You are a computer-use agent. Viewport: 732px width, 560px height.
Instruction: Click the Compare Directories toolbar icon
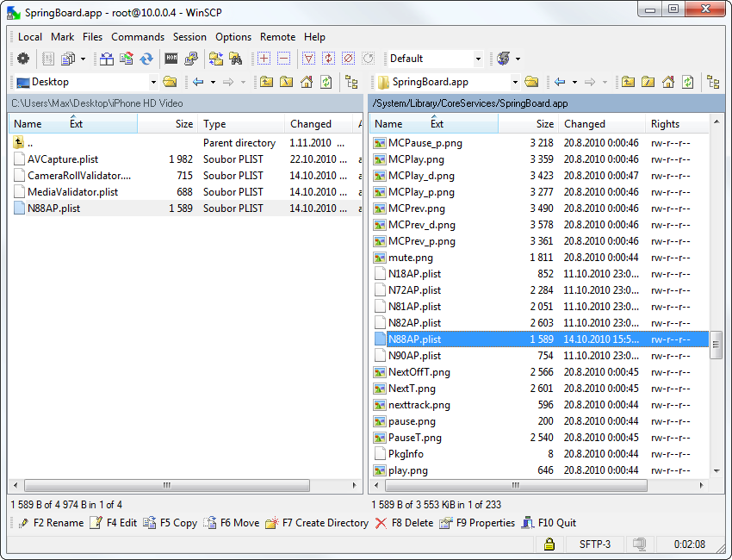click(x=107, y=59)
